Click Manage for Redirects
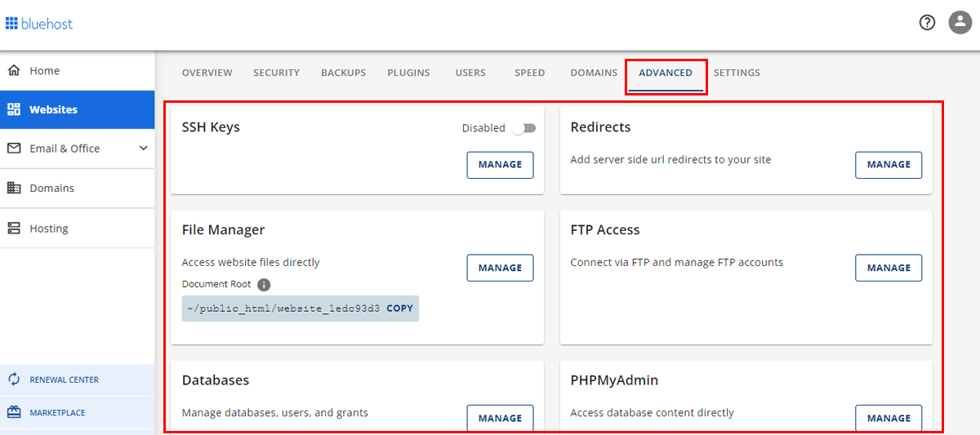The height and width of the screenshot is (435, 980). coord(889,165)
